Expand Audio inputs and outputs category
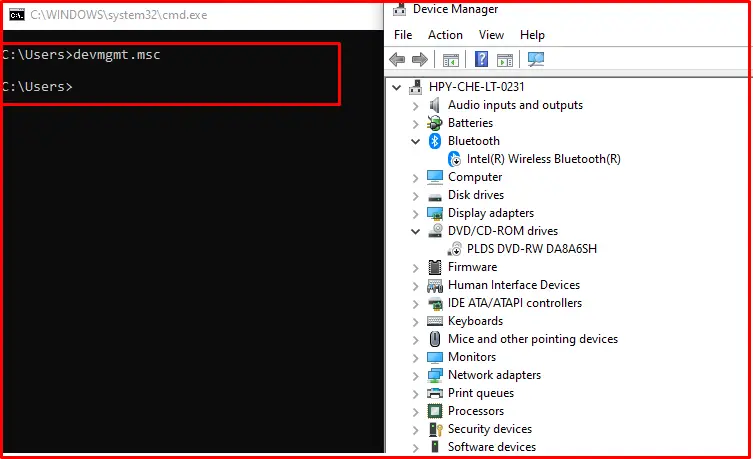Image resolution: width=753 pixels, height=459 pixels. point(415,106)
